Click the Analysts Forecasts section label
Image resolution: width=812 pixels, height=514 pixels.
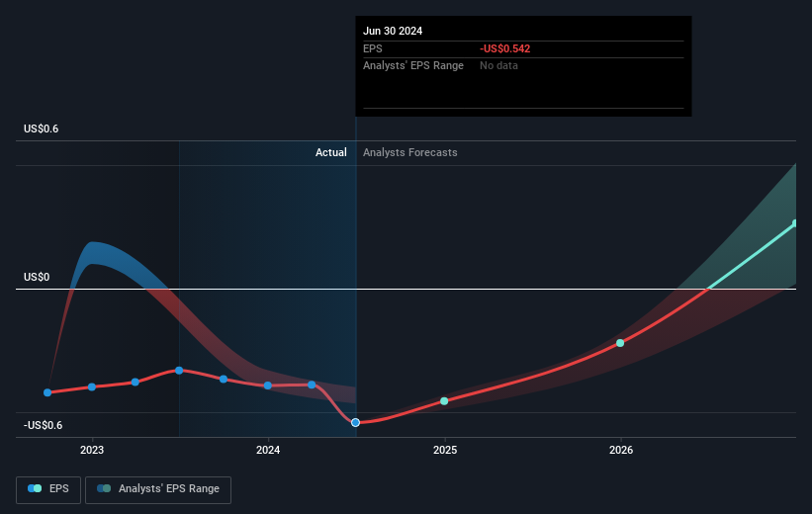pos(410,152)
